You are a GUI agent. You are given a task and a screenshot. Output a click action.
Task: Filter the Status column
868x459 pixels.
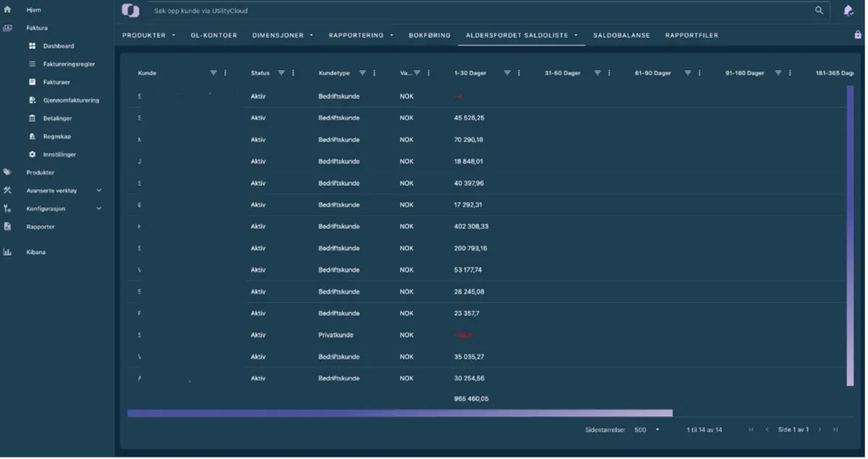coord(281,73)
